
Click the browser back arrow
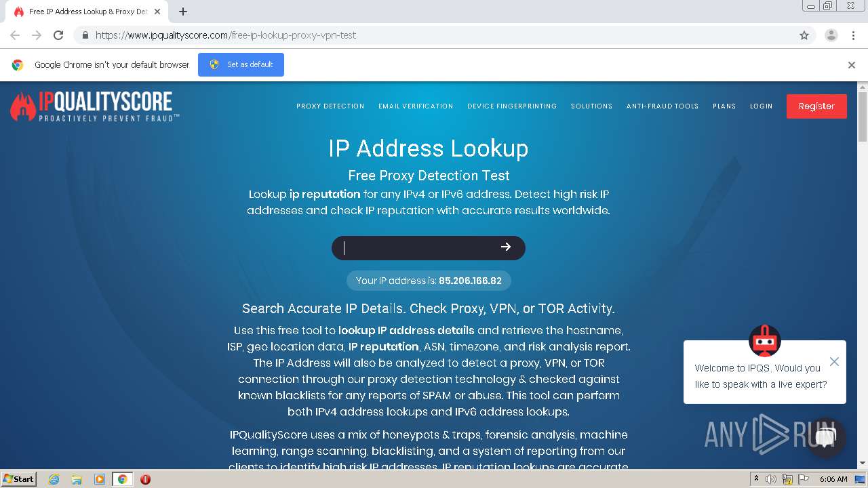coord(15,35)
